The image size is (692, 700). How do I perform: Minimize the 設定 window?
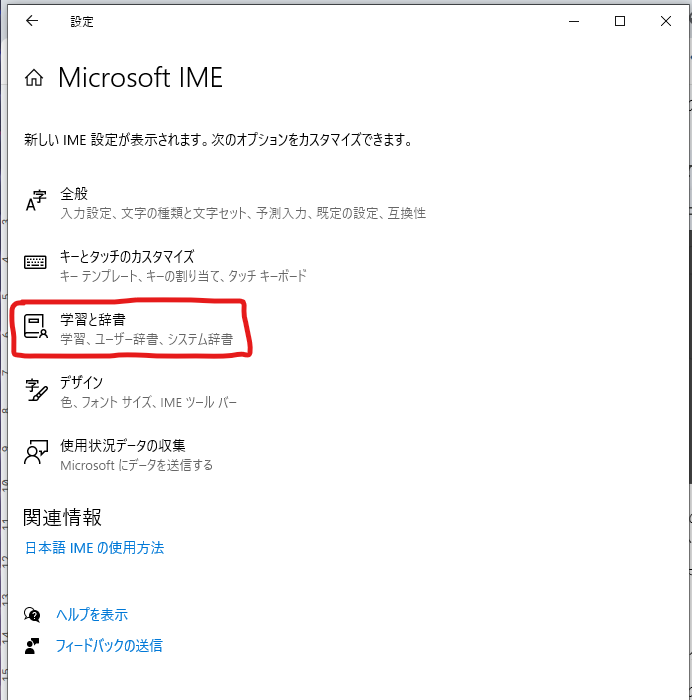tap(574, 21)
